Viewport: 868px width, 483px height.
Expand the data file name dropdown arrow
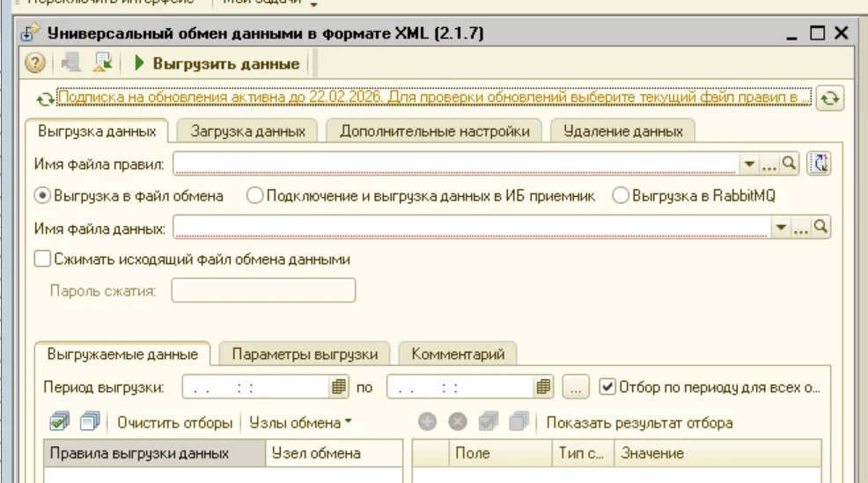(781, 229)
